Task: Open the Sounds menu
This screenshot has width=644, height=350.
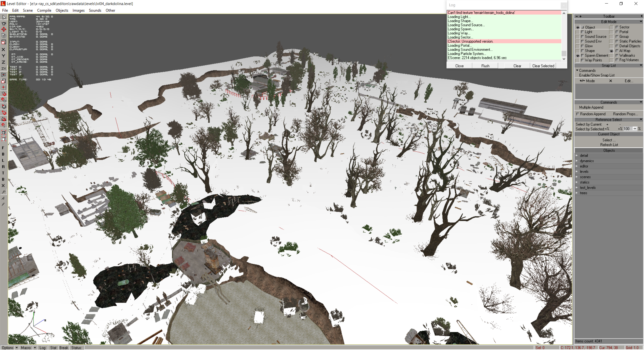Action: click(x=95, y=10)
